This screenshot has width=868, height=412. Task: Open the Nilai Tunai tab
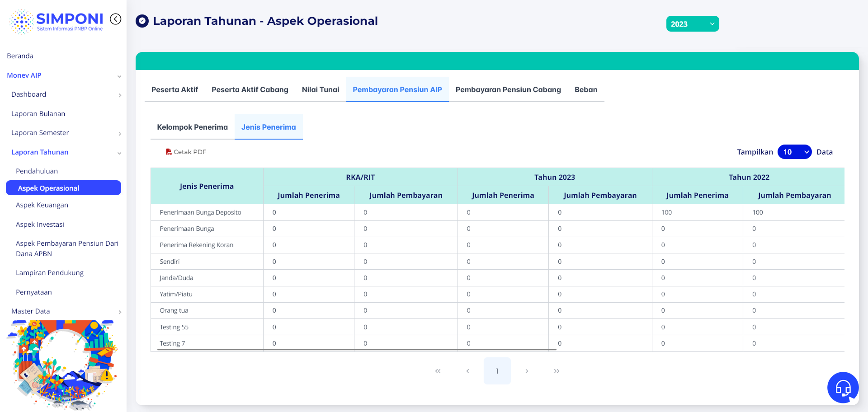(x=321, y=89)
